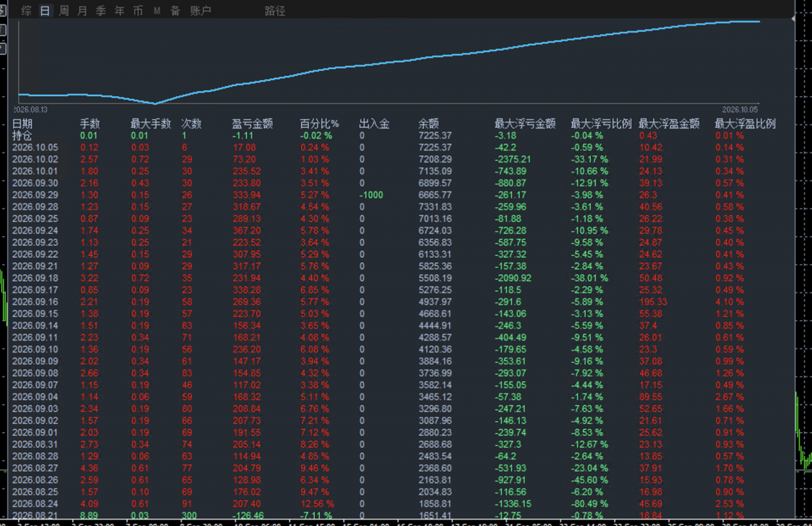Viewport: 812px width, 526px height.
Task: Open the 路径 path tab
Action: [275, 11]
